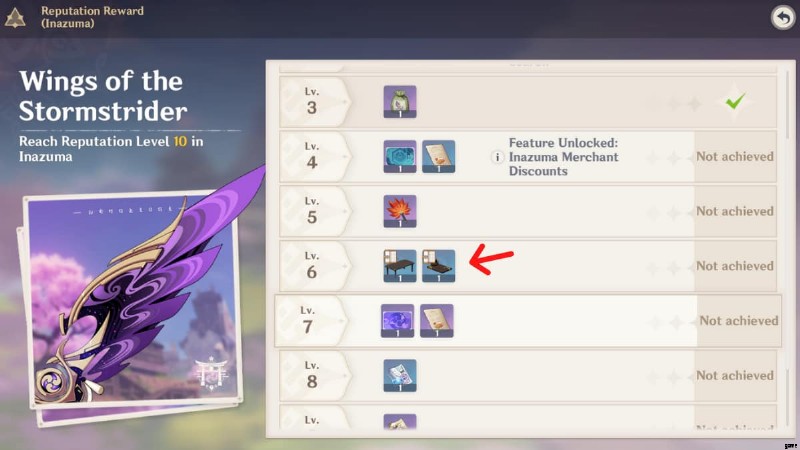Viewport: 800px width, 450px height.
Task: Select the Lv. 4 recipe scroll reward
Action: click(438, 156)
